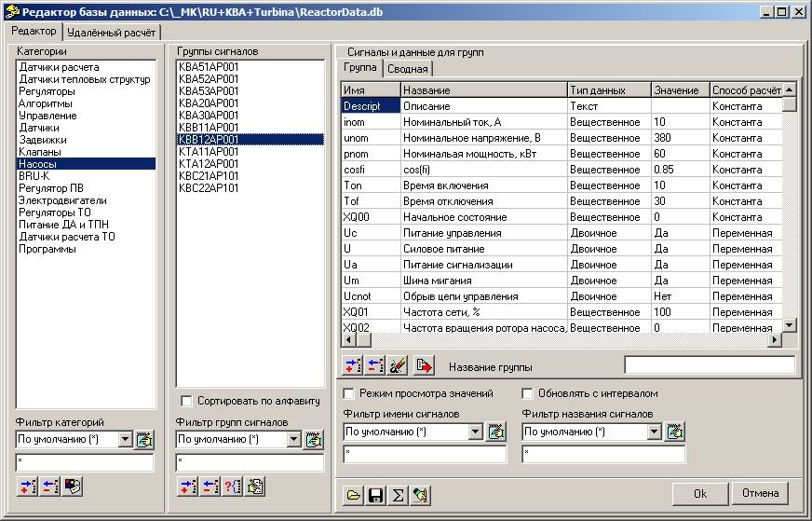Toggle Обновлять с интервалом checkbox
This screenshot has width=812, height=521.
pyautogui.click(x=528, y=393)
